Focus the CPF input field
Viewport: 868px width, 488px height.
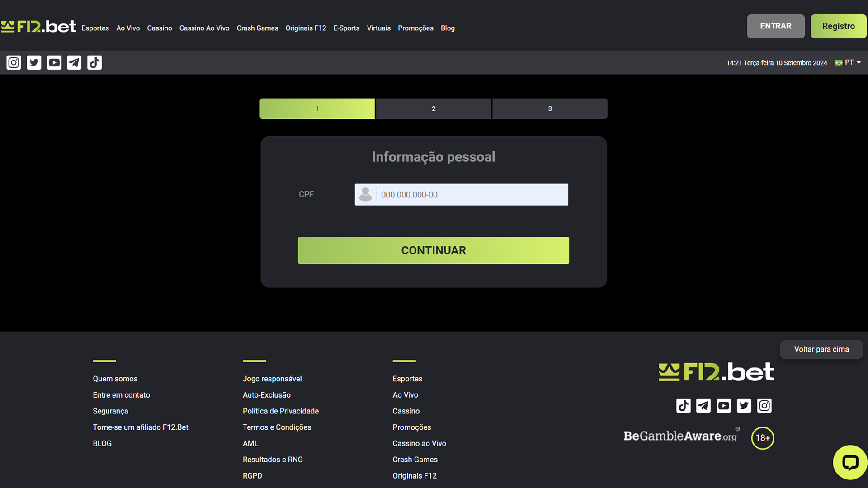(x=472, y=195)
